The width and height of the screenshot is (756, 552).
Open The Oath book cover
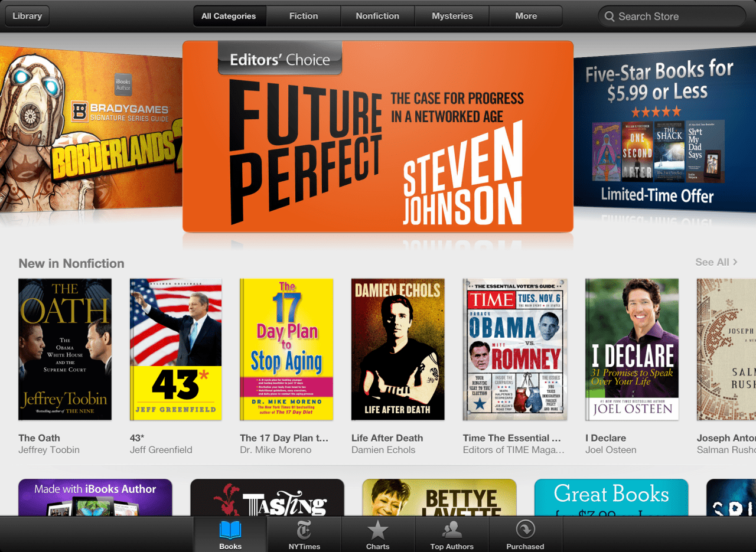pos(65,350)
